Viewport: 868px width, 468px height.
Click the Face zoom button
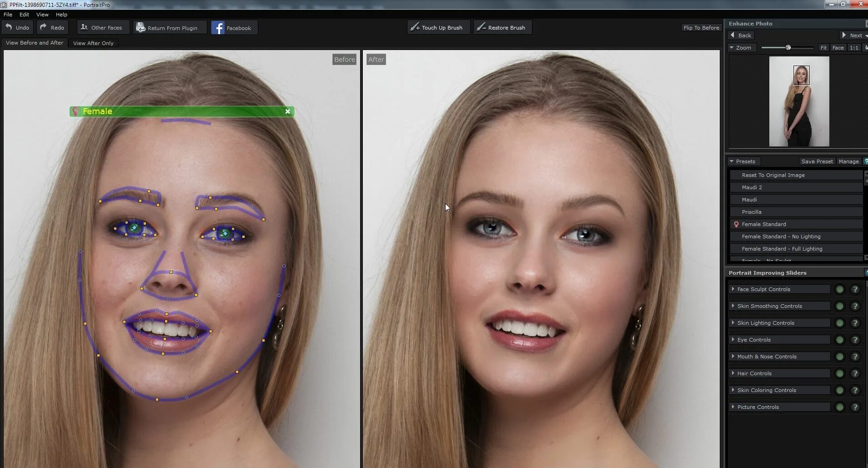click(x=838, y=48)
